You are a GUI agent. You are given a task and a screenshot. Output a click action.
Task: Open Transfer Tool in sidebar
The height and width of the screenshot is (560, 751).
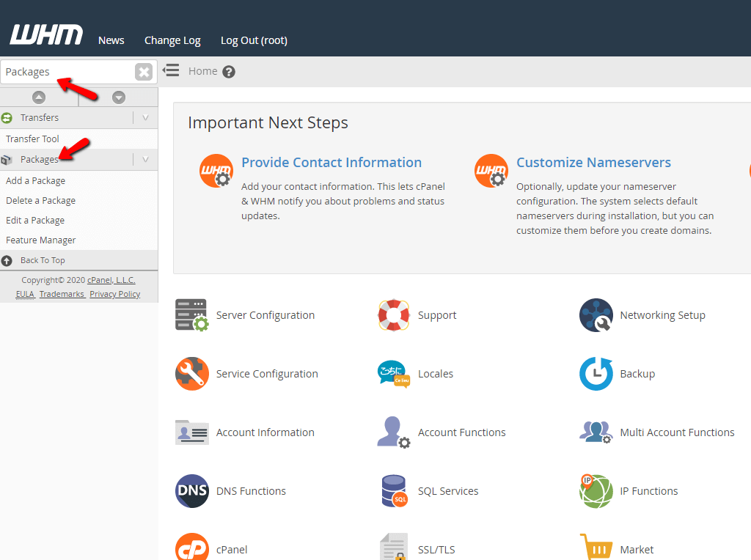point(32,139)
